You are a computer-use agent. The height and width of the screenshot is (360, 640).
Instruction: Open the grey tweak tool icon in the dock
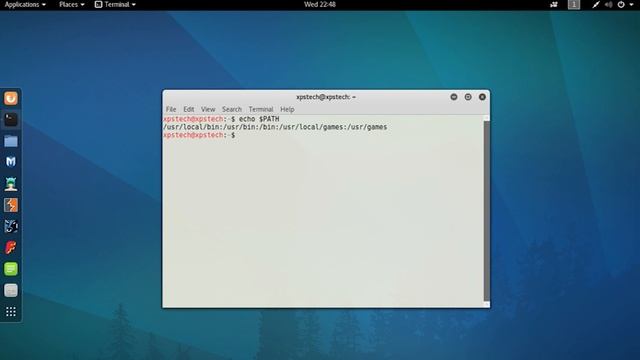[x=11, y=290]
